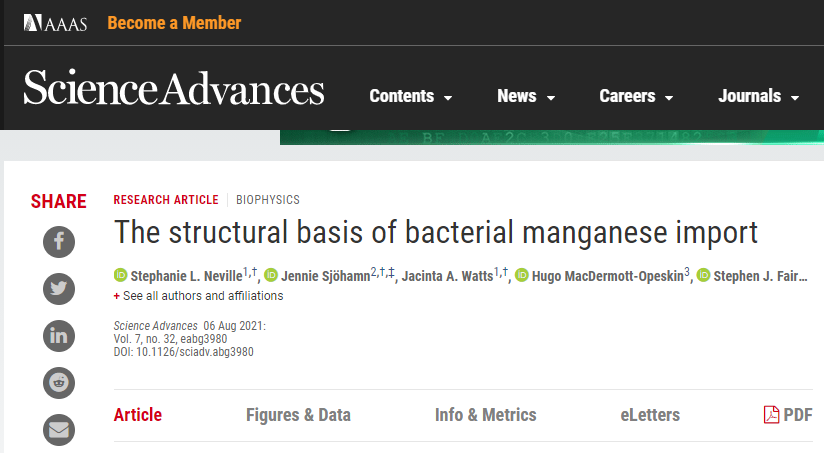Viewport: 824px width, 453px height.
Task: Open the News dropdown menu
Action: [526, 97]
